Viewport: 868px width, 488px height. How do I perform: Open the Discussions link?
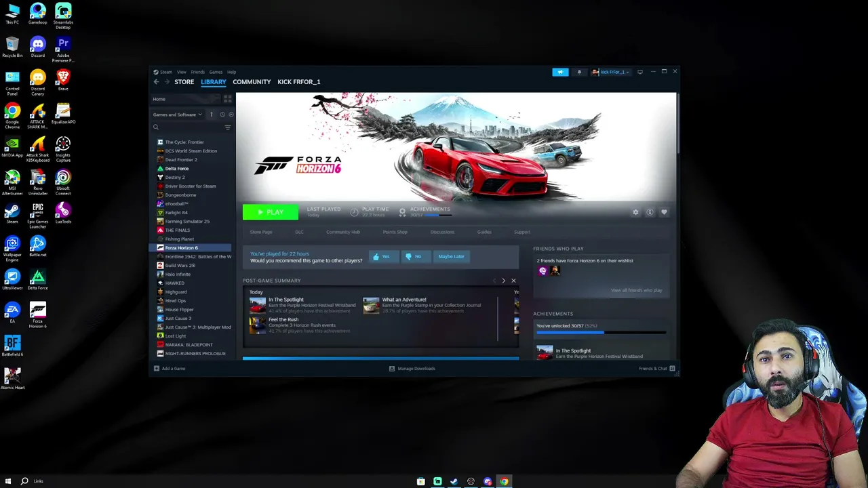[x=442, y=232]
